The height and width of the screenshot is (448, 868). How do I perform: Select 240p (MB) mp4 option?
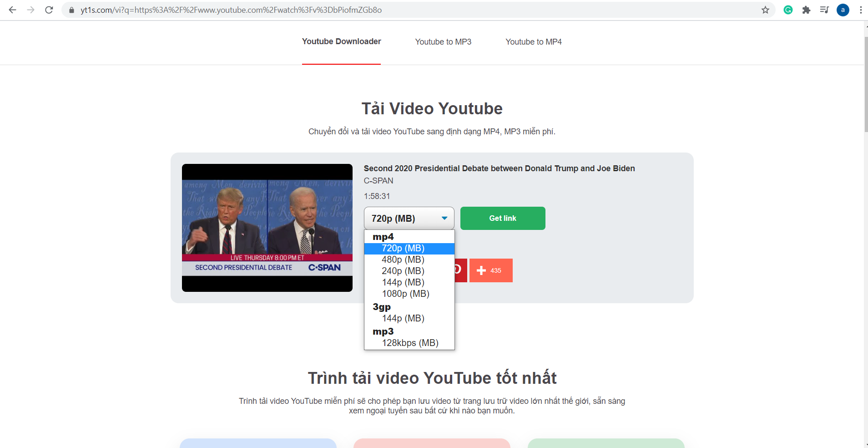[x=409, y=271]
